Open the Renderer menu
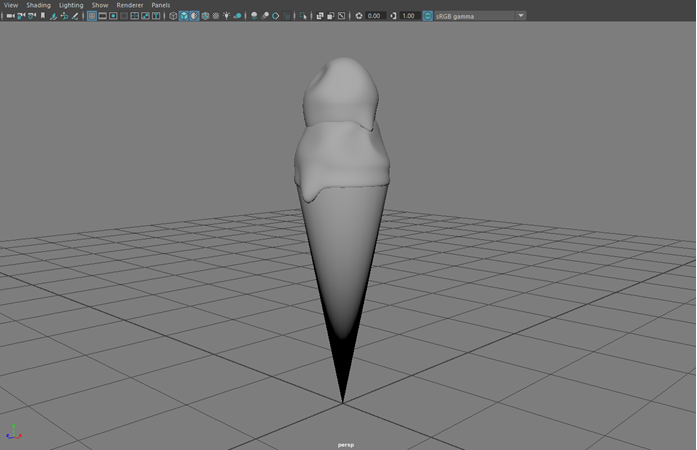The image size is (697, 450). (x=130, y=5)
